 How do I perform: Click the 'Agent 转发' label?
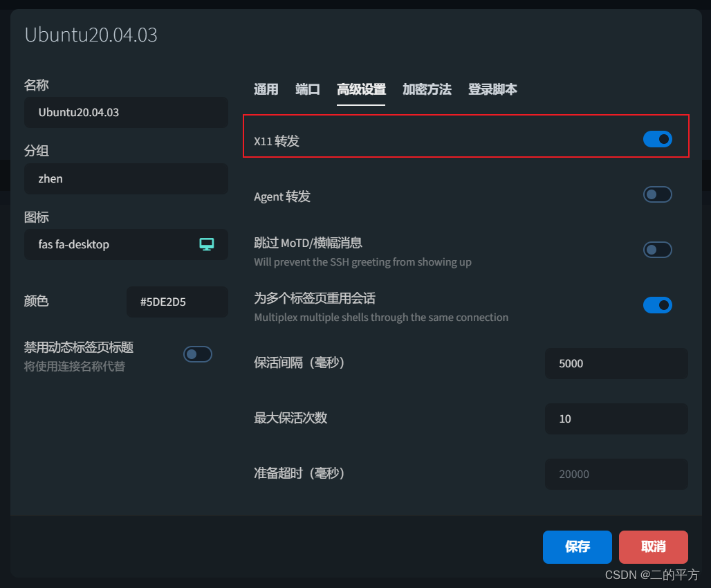282,196
